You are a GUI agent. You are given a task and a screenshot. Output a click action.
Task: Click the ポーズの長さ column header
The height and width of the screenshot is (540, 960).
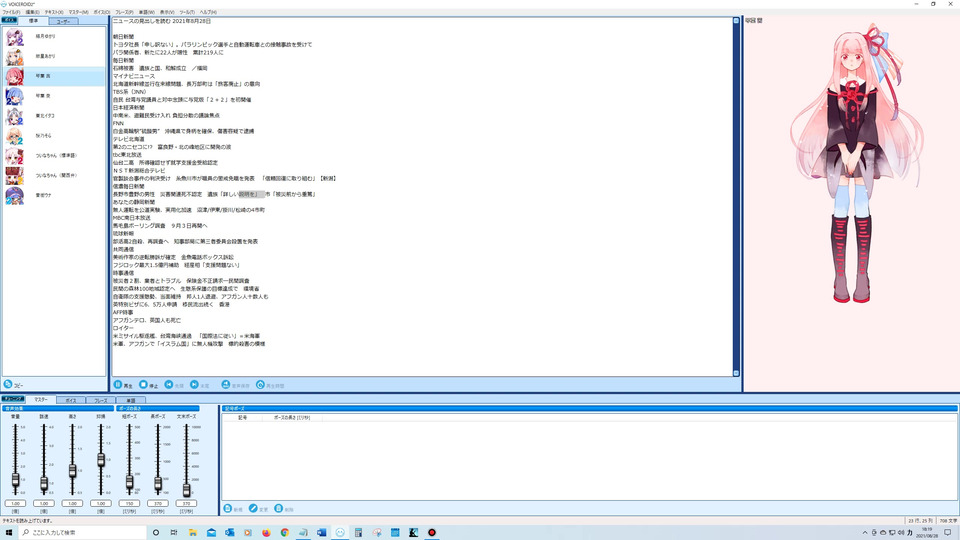291,418
